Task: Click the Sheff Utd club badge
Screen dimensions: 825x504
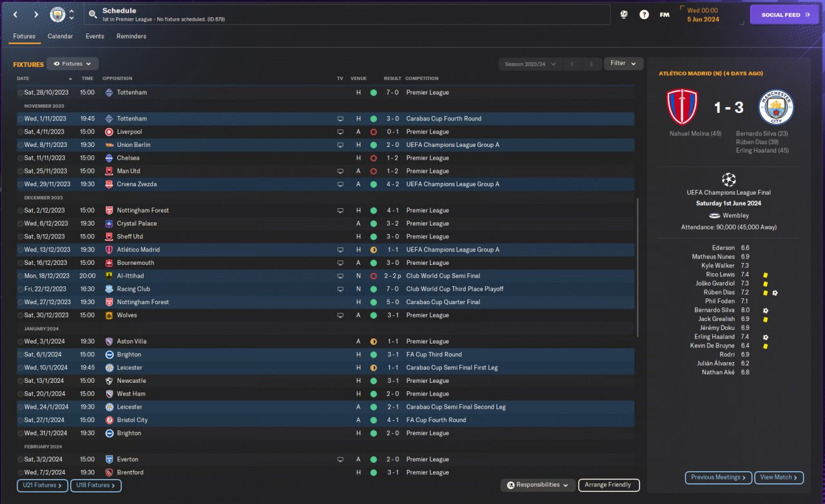Action: (109, 237)
